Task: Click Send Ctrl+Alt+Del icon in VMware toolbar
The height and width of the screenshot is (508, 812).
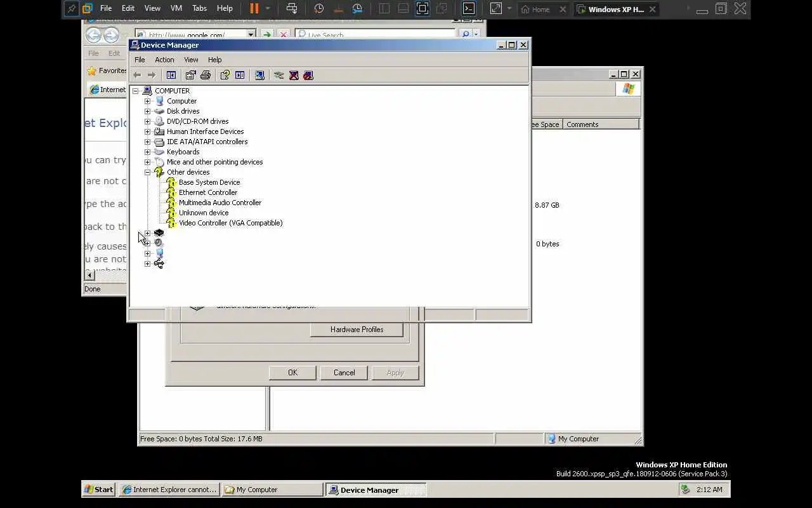Action: pos(292,8)
